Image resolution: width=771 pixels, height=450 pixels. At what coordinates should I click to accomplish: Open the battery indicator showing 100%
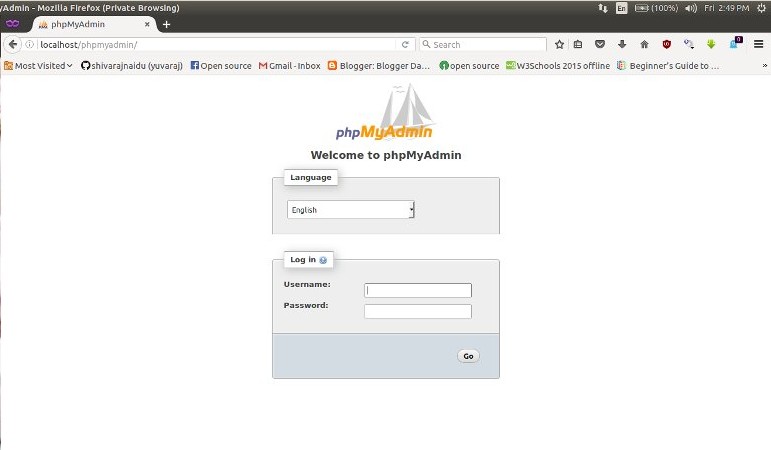pos(656,8)
